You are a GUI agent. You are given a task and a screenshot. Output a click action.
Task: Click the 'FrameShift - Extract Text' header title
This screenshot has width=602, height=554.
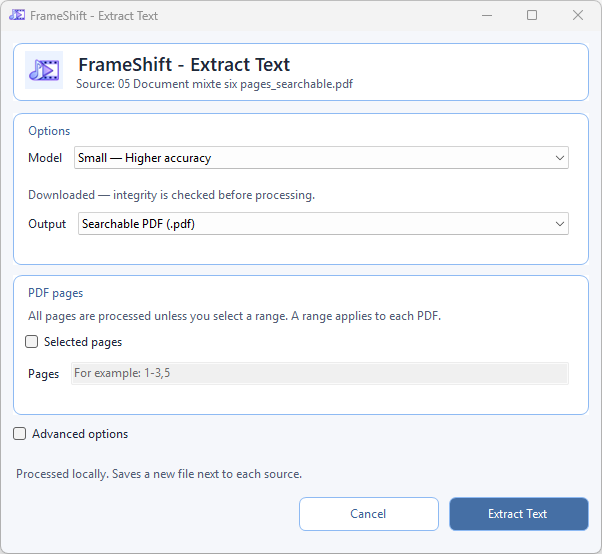click(x=184, y=64)
